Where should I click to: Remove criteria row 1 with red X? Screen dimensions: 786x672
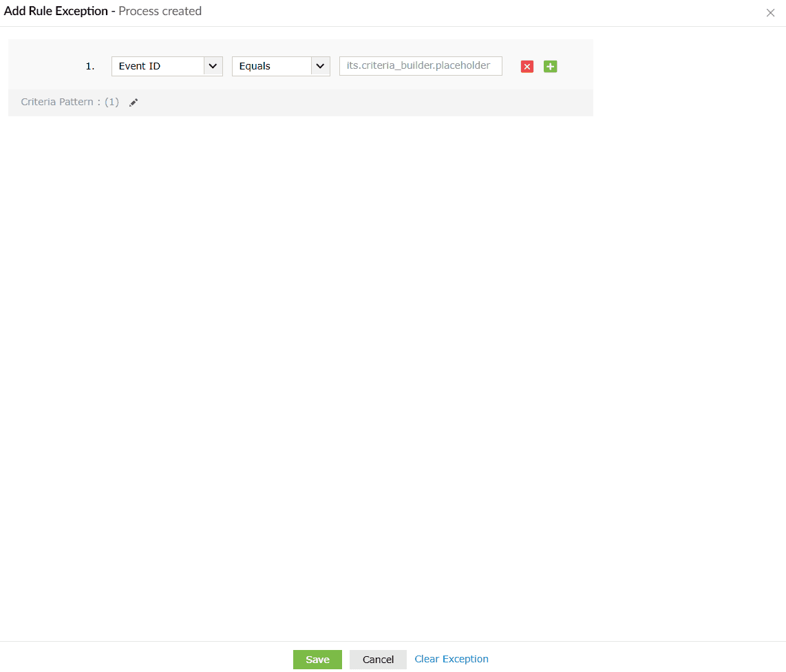coord(527,67)
